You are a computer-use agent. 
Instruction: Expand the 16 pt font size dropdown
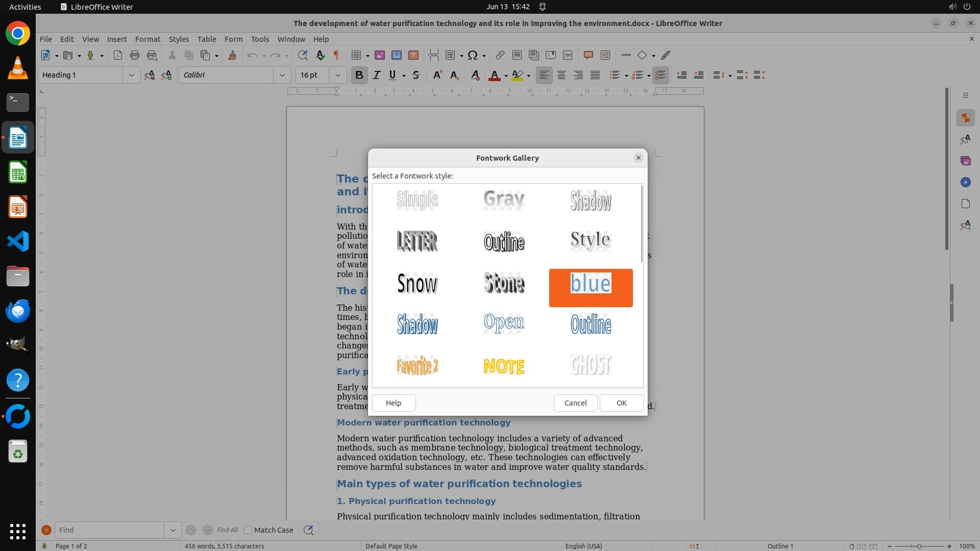point(337,76)
